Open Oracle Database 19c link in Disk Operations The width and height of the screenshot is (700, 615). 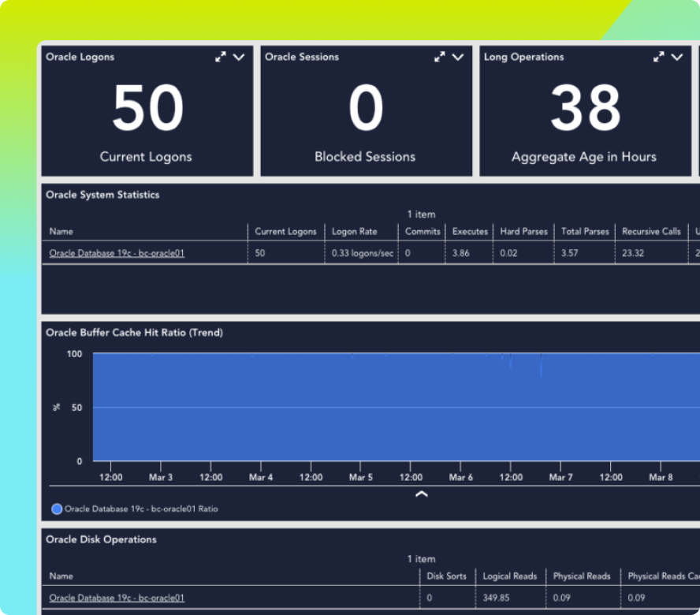click(117, 598)
